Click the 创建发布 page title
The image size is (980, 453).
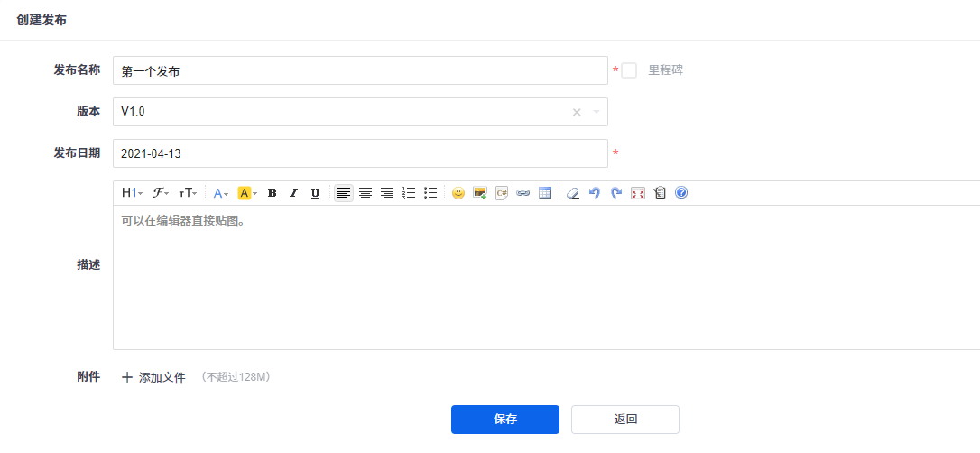pos(42,20)
